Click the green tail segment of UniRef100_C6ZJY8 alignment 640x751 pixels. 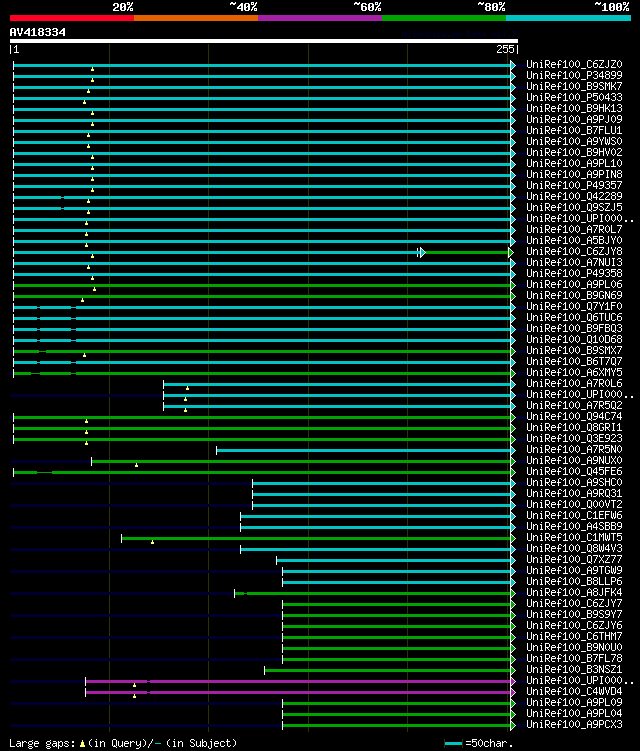pos(467,252)
